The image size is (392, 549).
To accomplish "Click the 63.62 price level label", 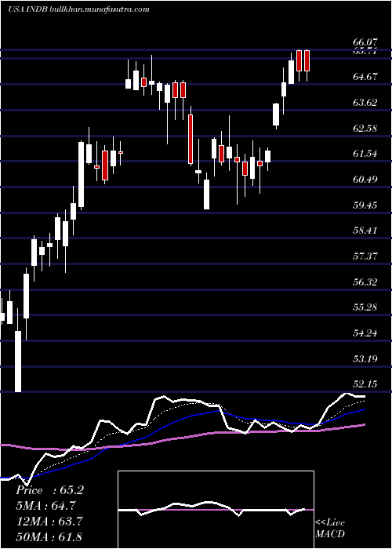I will [365, 103].
